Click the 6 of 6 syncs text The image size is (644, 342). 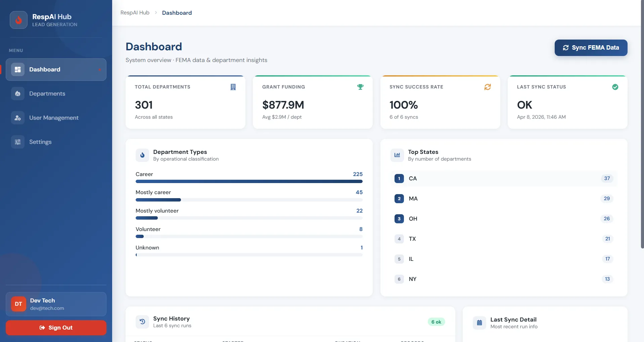coord(404,117)
